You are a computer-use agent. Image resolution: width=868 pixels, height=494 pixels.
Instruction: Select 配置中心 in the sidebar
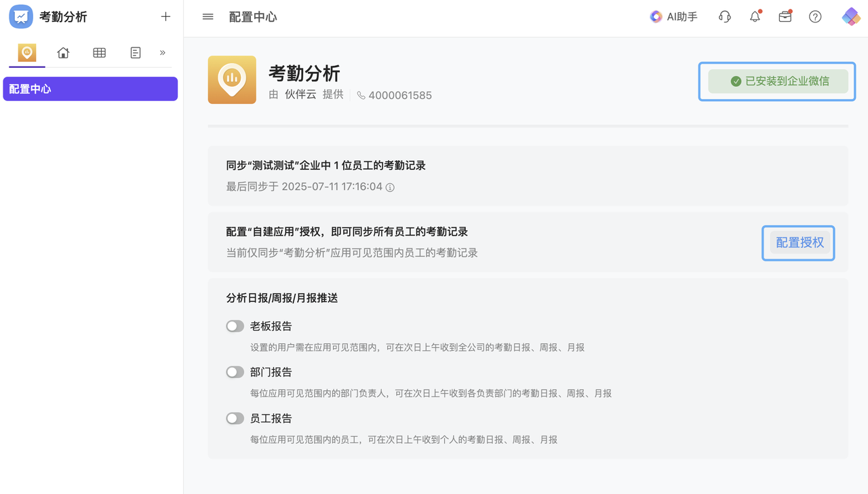(x=90, y=89)
